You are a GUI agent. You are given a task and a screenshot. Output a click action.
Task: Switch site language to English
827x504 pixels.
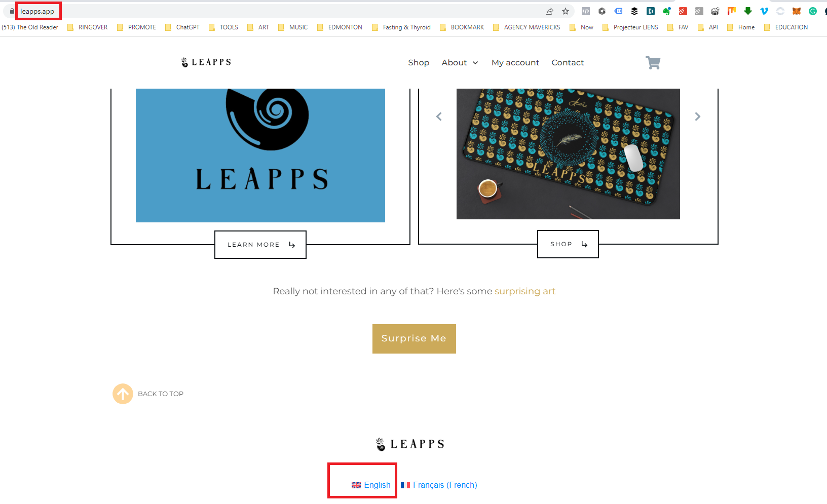click(371, 485)
